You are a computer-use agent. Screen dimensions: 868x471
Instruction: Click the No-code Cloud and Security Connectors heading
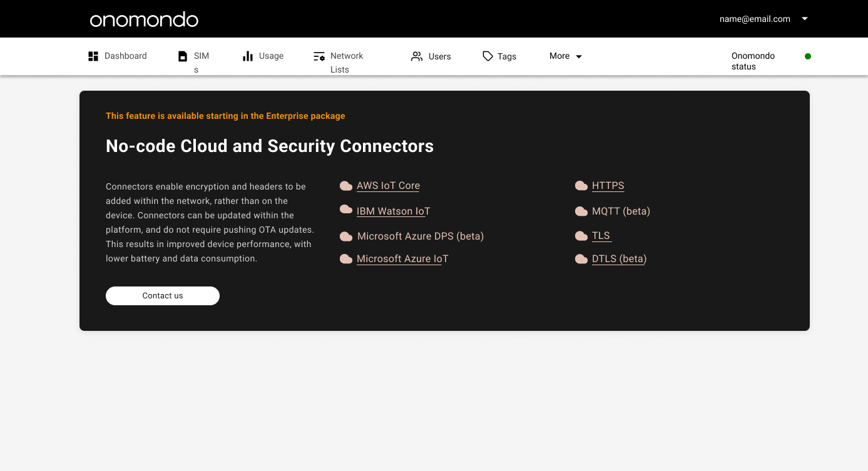tap(270, 146)
